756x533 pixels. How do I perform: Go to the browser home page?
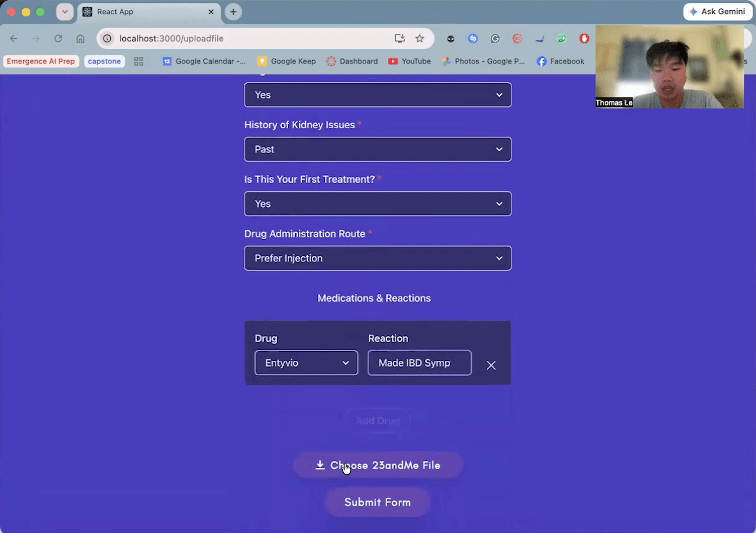[x=80, y=38]
